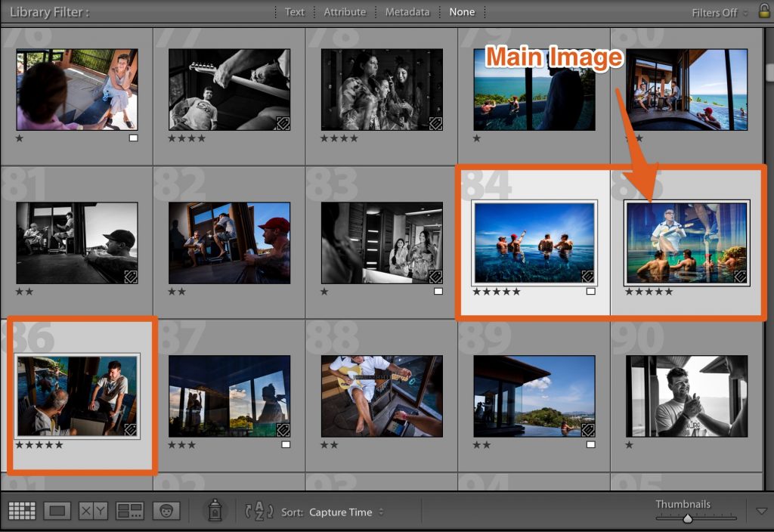Click the badge icon on main image 85
Screen dimensions: 774x532
point(741,277)
